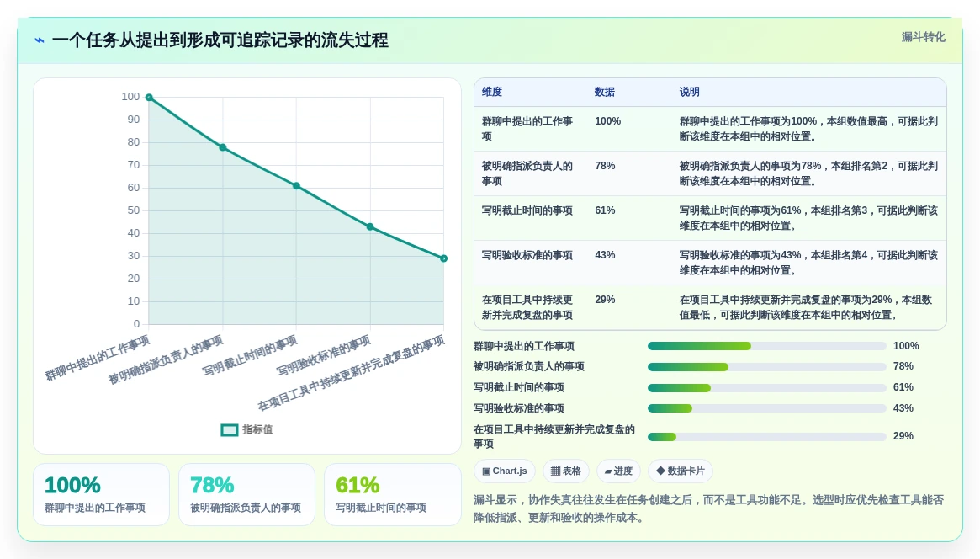Click the 表格 tag

point(566,471)
